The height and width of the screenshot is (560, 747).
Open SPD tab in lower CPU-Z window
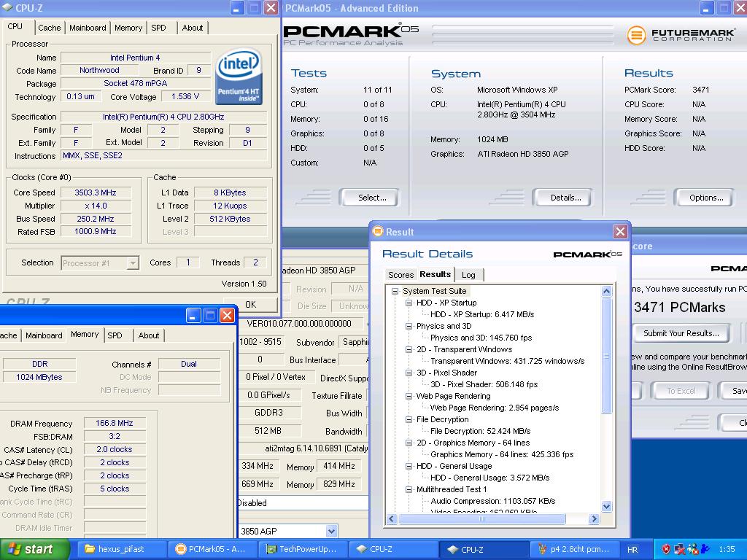(115, 335)
